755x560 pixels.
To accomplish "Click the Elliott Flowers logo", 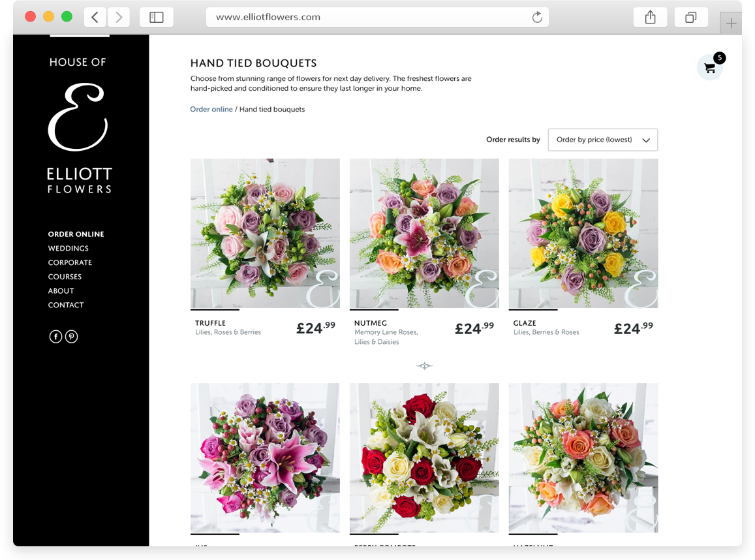I will [x=78, y=117].
